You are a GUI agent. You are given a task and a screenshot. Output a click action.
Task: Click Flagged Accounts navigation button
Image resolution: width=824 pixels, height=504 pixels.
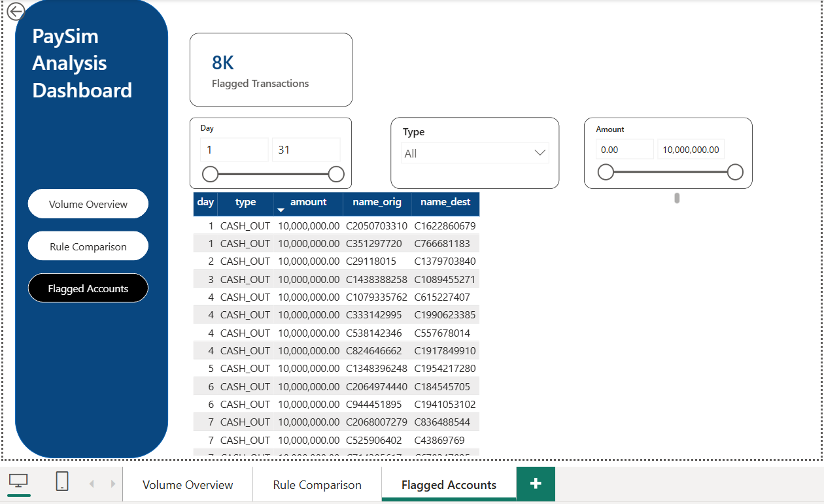[x=88, y=288]
